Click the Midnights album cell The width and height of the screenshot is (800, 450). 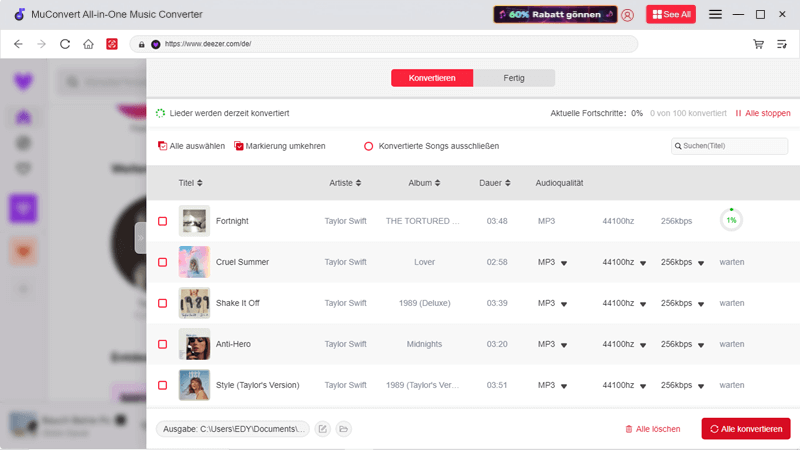(x=424, y=344)
